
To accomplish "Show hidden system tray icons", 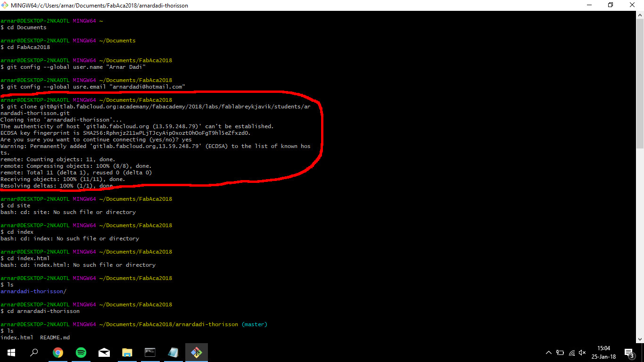I will (x=549, y=353).
